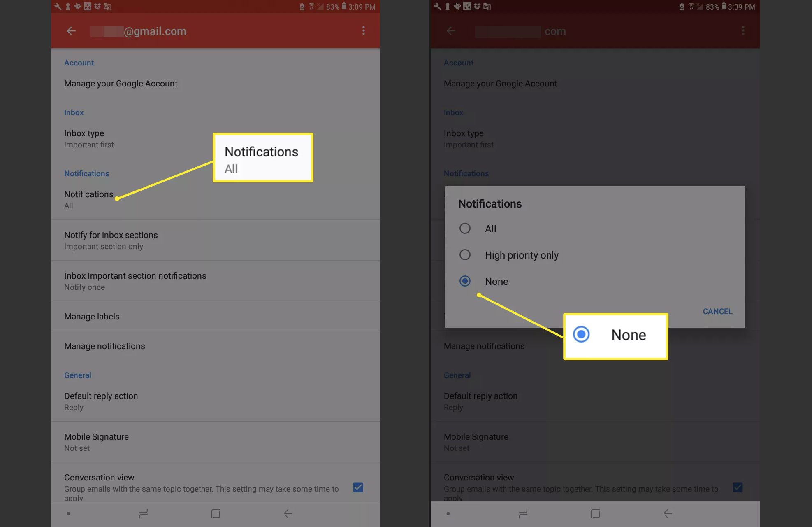
Task: Tap the Dropbox icon in status bar
Action: click(97, 6)
